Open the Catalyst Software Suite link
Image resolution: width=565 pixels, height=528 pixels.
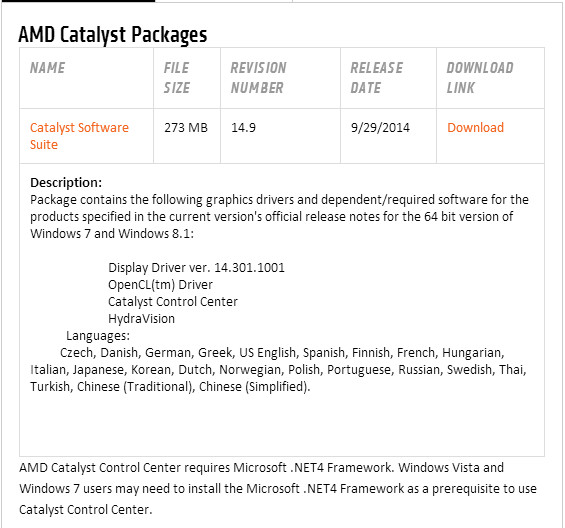[79, 136]
